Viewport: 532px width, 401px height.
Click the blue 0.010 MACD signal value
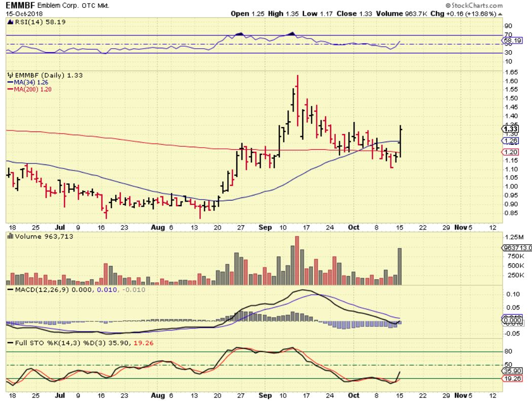[107, 290]
